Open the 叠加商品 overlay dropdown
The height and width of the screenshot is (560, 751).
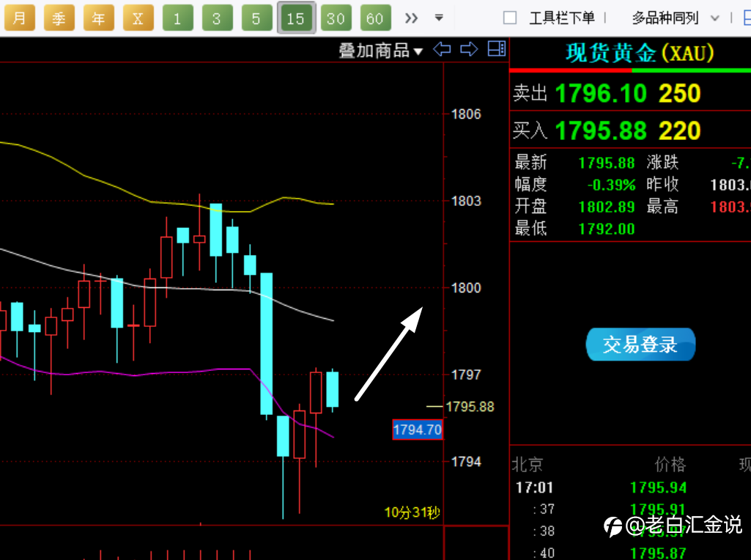click(380, 51)
